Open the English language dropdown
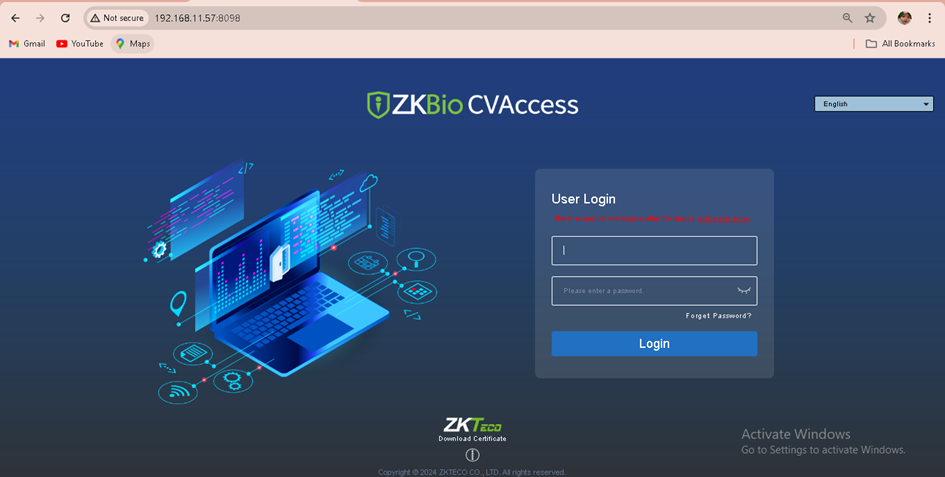This screenshot has height=477, width=945. (x=874, y=104)
